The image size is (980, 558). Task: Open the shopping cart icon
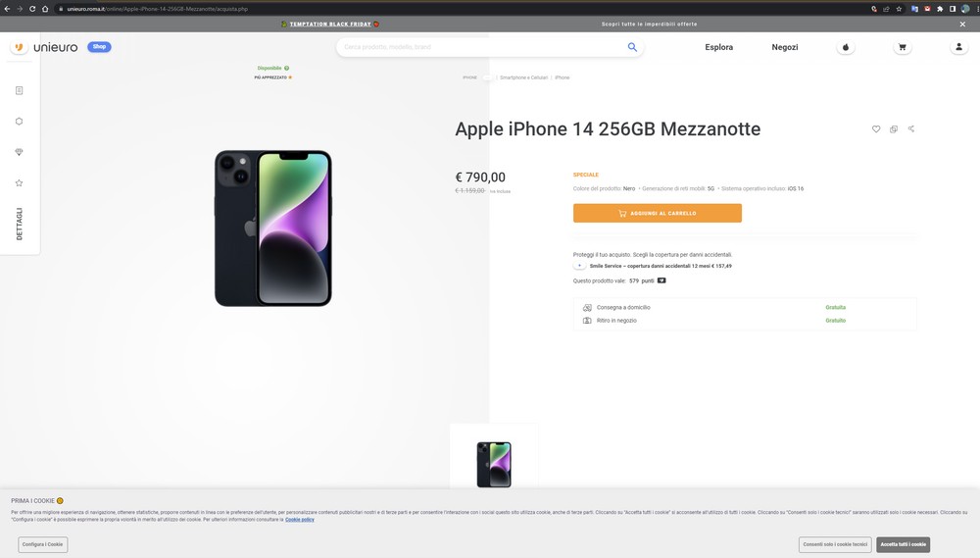[x=902, y=47]
